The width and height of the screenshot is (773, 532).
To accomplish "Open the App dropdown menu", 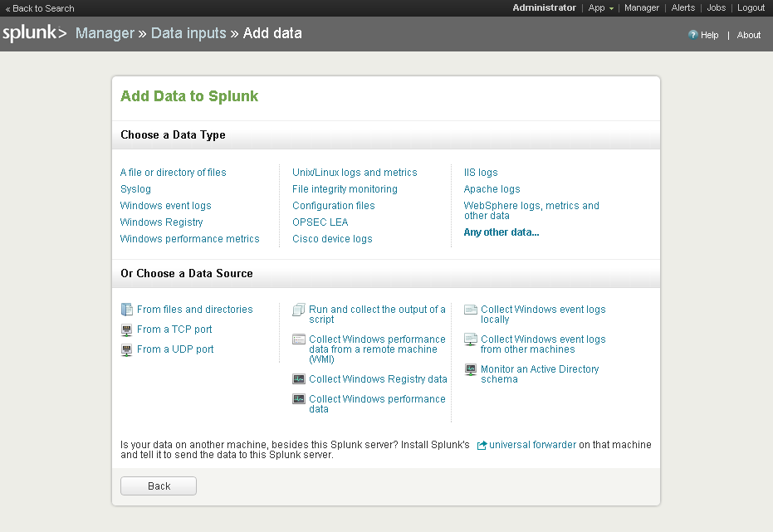I will click(x=600, y=7).
